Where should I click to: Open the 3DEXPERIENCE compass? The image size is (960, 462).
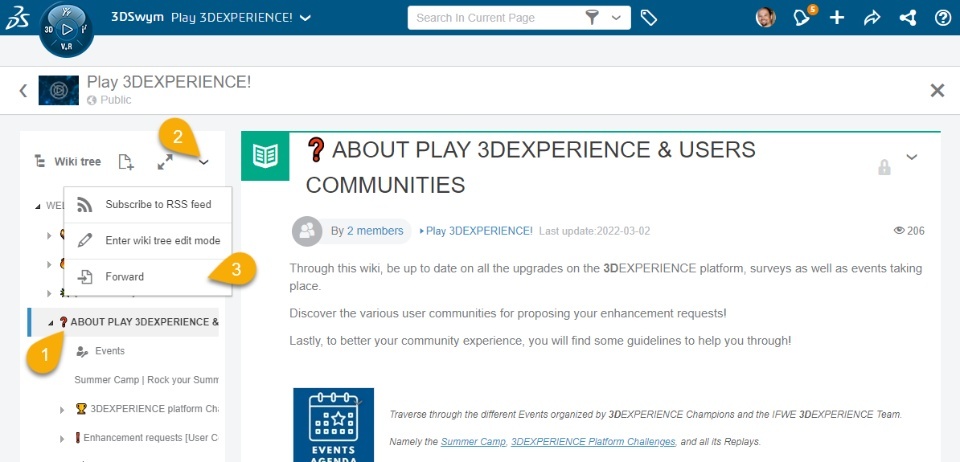coord(66,29)
